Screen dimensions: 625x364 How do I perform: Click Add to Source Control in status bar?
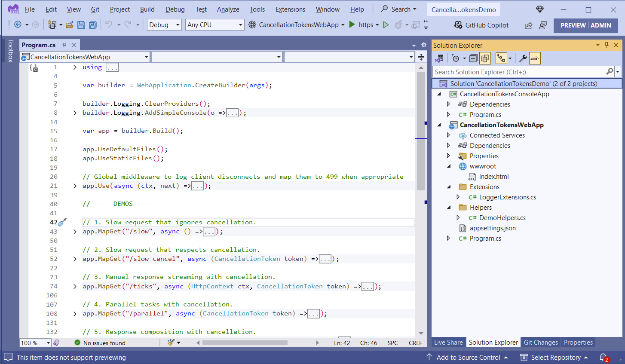coord(469,357)
